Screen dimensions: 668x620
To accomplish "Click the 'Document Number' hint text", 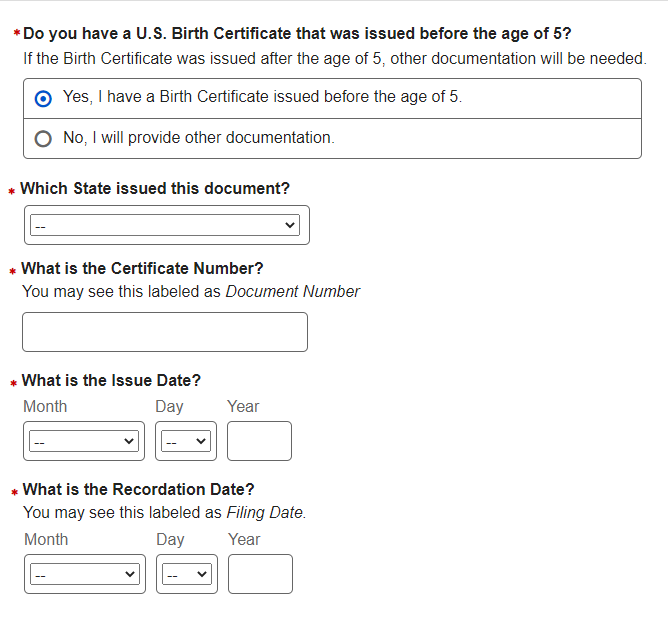I will click(292, 292).
